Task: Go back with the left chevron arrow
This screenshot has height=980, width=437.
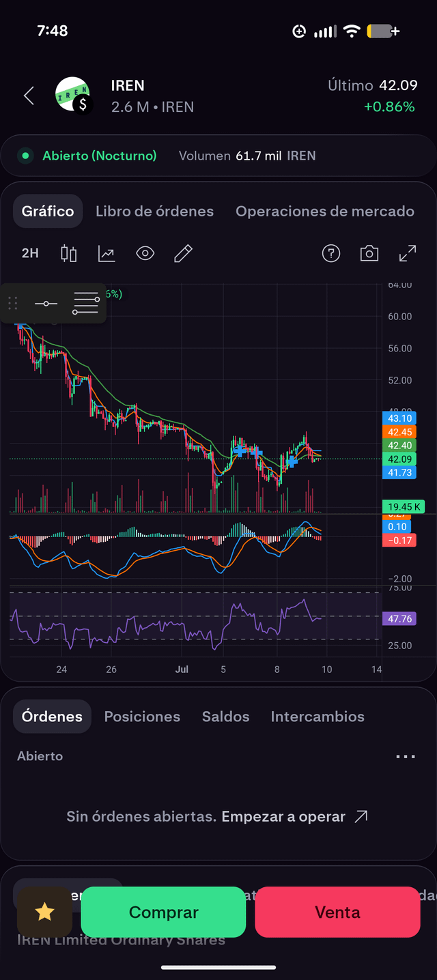Action: pos(29,96)
